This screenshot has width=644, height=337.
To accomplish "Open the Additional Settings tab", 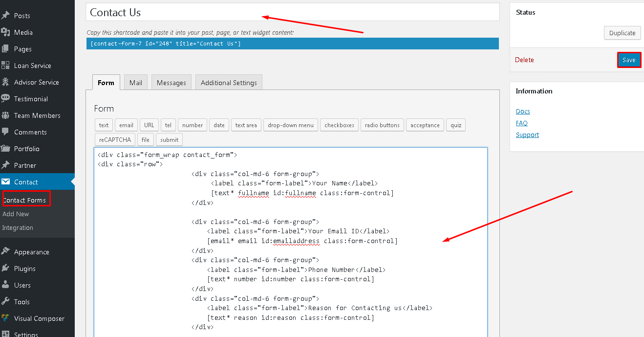I will [229, 83].
